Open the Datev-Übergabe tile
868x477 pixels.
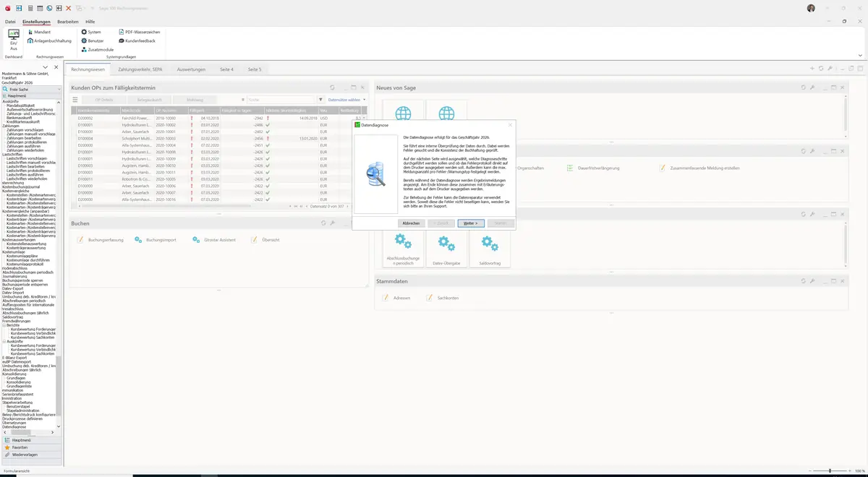[446, 249]
